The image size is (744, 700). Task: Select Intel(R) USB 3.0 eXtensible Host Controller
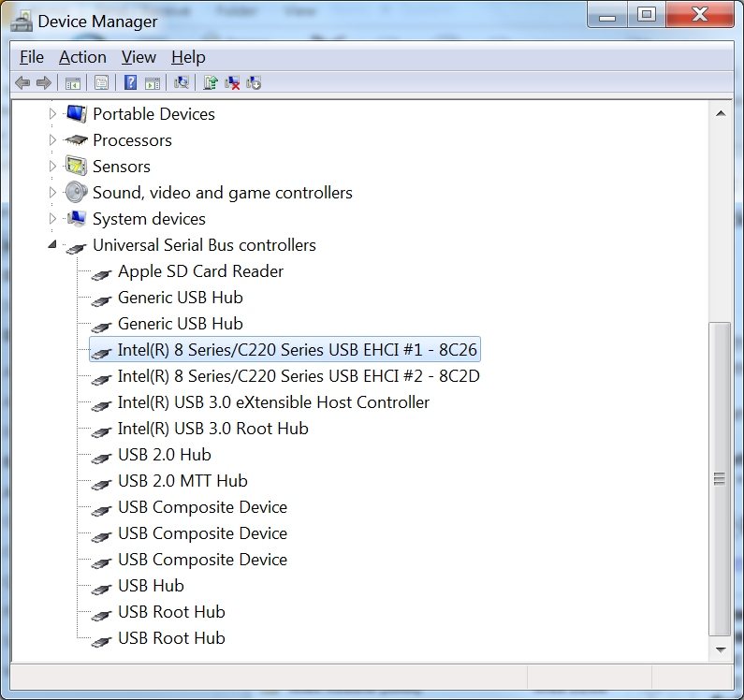pos(273,402)
